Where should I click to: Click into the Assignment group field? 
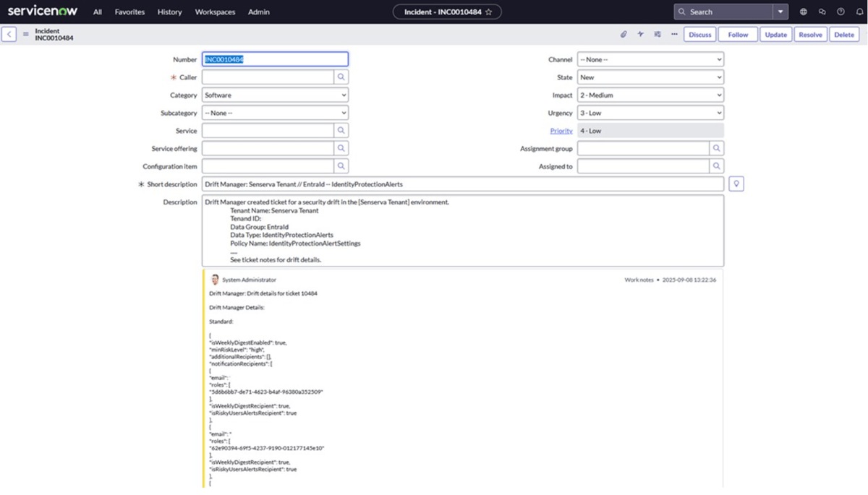pos(642,149)
